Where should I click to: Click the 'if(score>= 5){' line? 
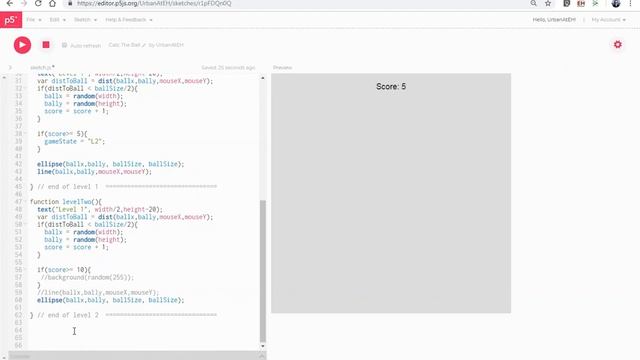click(x=62, y=134)
